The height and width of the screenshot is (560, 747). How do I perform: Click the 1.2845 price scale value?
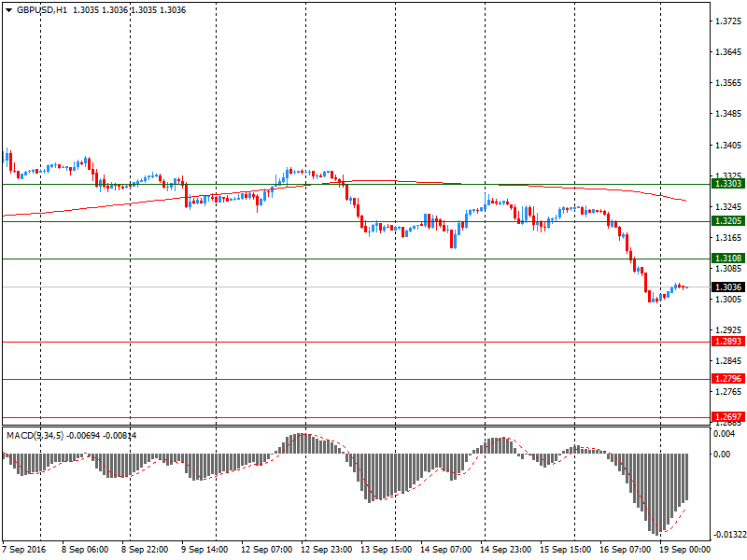[729, 361]
